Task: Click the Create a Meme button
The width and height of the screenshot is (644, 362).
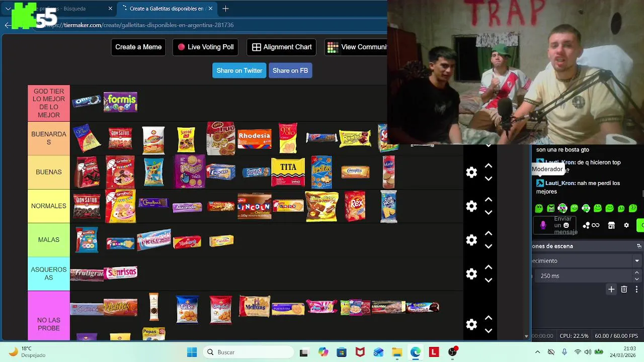Action: coord(138,47)
